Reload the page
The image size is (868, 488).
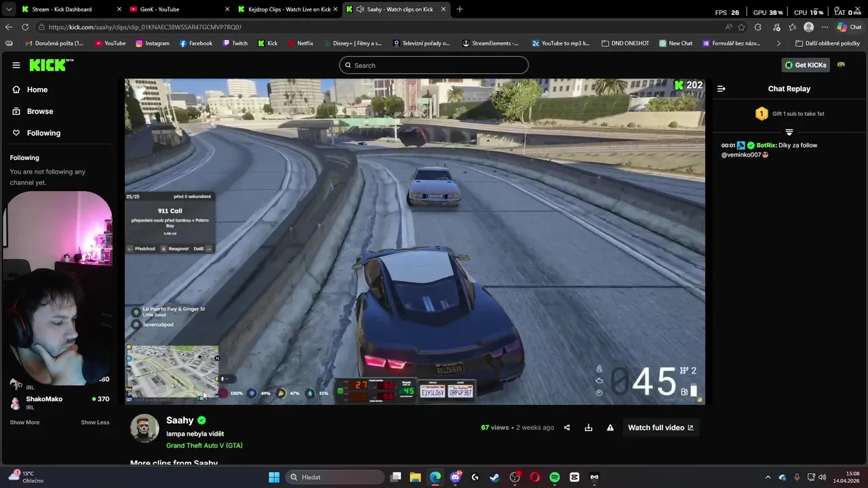coord(25,27)
